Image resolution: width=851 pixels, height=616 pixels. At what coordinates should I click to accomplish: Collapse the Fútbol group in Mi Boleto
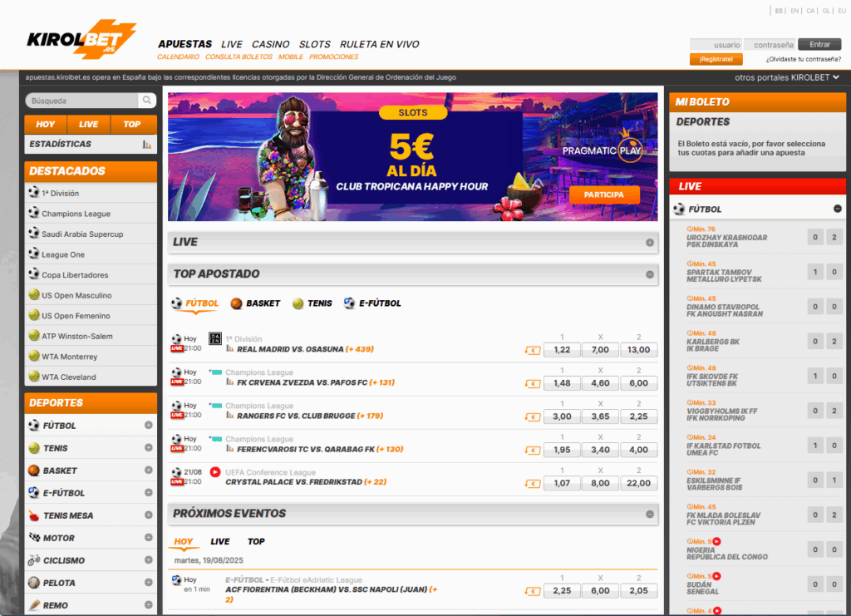point(837,209)
